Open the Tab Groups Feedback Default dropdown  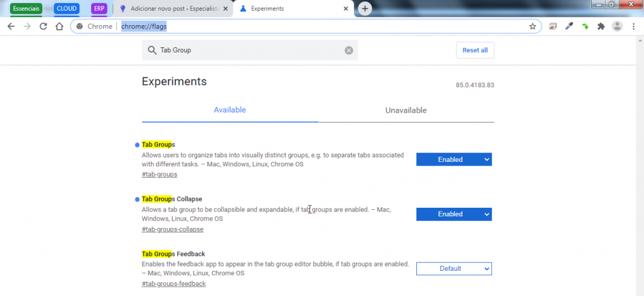tap(453, 269)
